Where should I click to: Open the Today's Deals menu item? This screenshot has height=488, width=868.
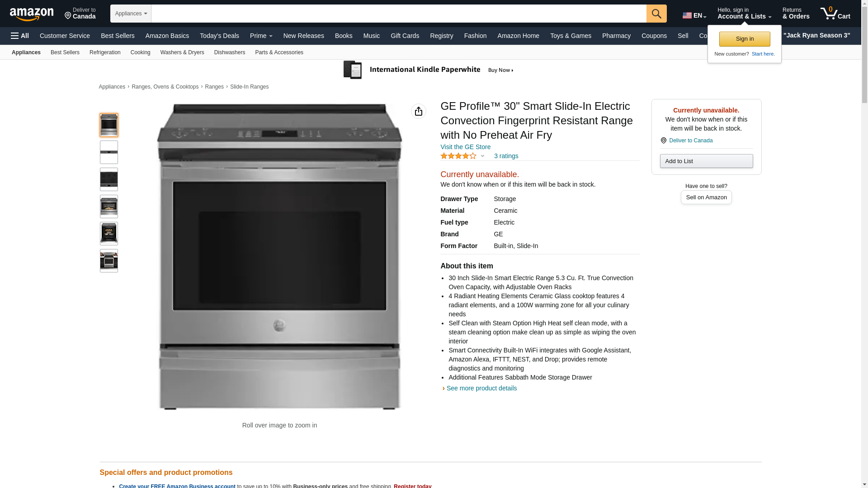pyautogui.click(x=219, y=36)
